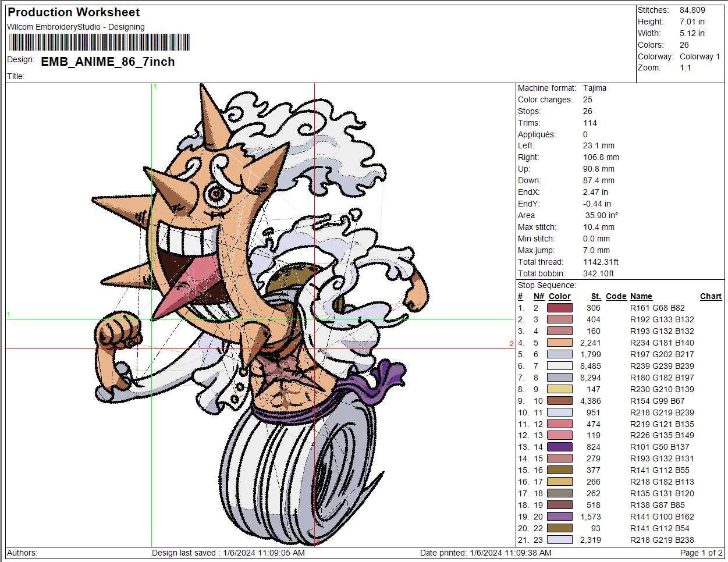Click the embroidery character design preview

pos(262,314)
